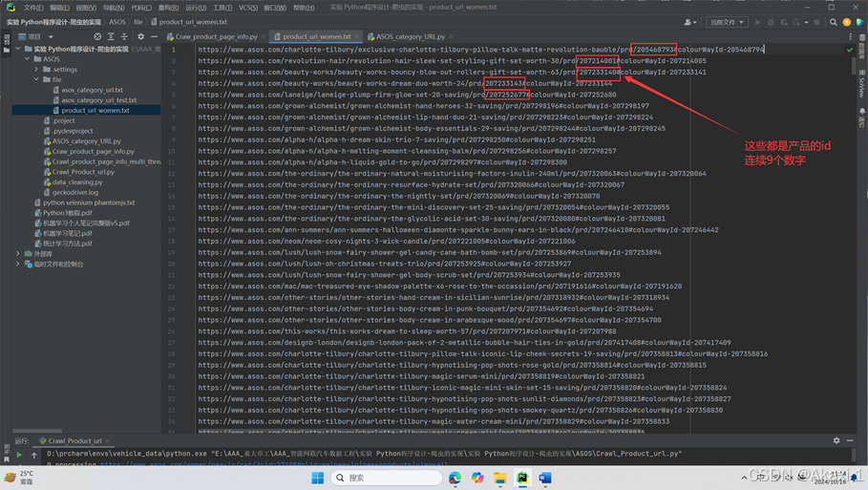
Task: Open the 代码(C) menu
Action: (x=141, y=8)
